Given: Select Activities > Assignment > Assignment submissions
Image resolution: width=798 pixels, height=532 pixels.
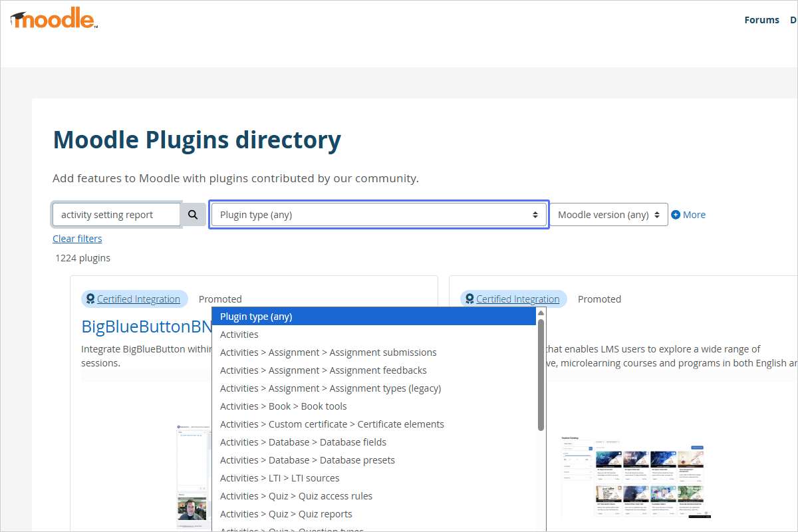Looking at the screenshot, I should [374, 352].
